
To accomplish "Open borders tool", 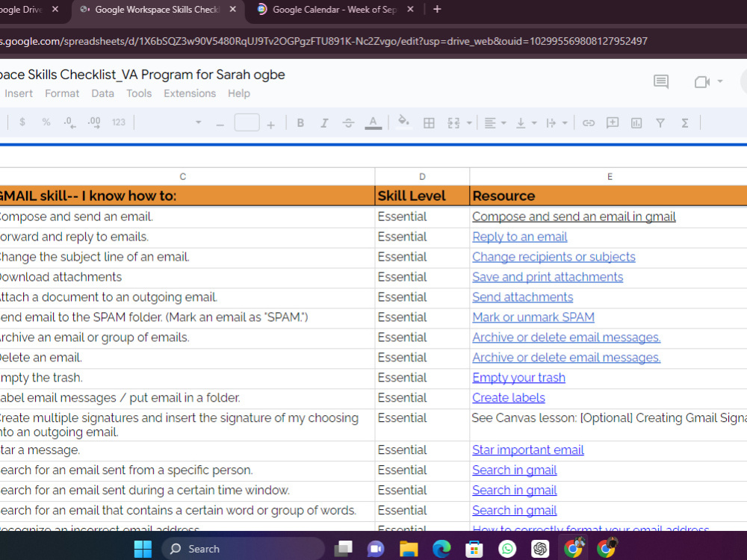I will point(429,123).
